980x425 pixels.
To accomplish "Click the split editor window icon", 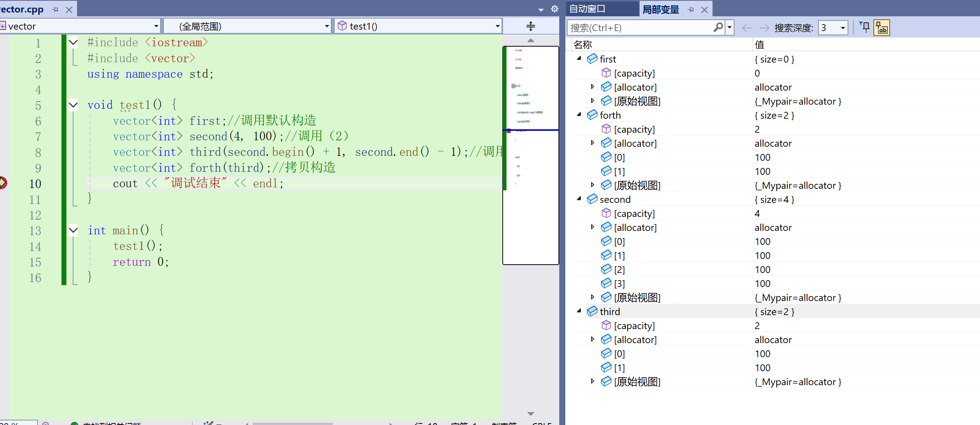I will [x=530, y=26].
